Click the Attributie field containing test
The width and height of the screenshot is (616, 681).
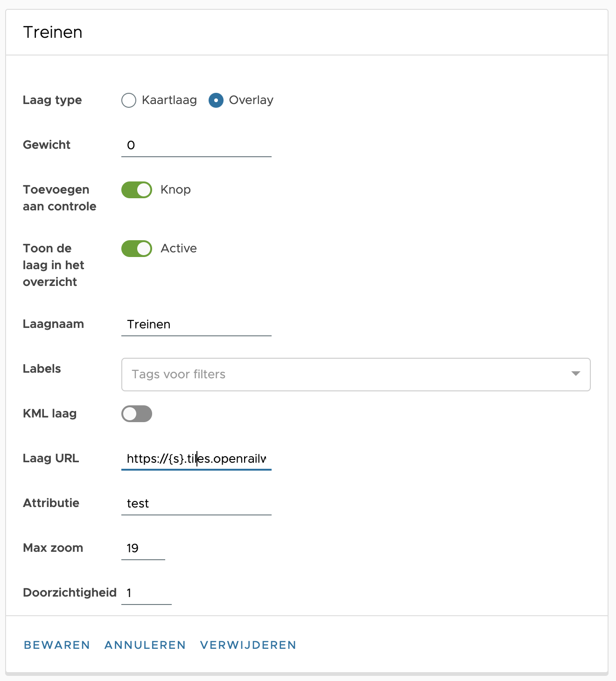[196, 503]
